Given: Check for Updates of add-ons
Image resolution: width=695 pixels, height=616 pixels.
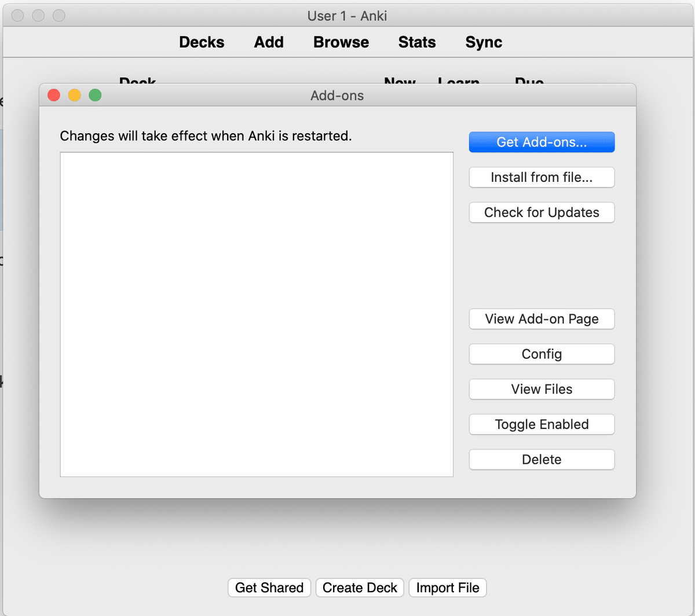Looking at the screenshot, I should coord(542,212).
